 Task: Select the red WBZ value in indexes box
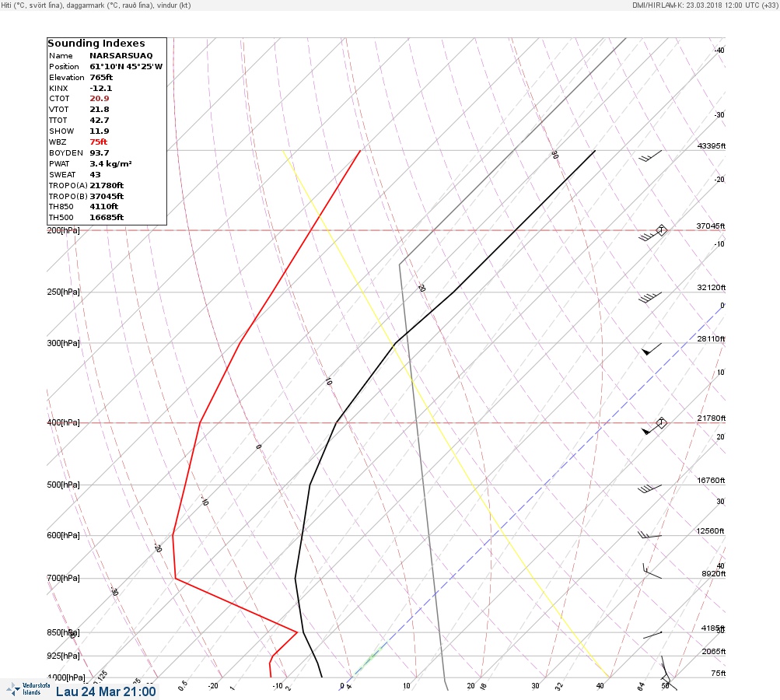[x=98, y=142]
